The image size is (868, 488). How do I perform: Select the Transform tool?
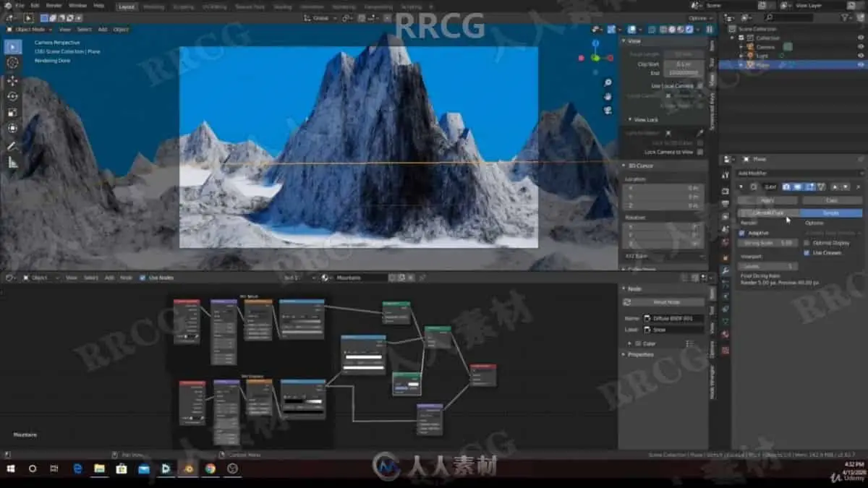click(12, 128)
